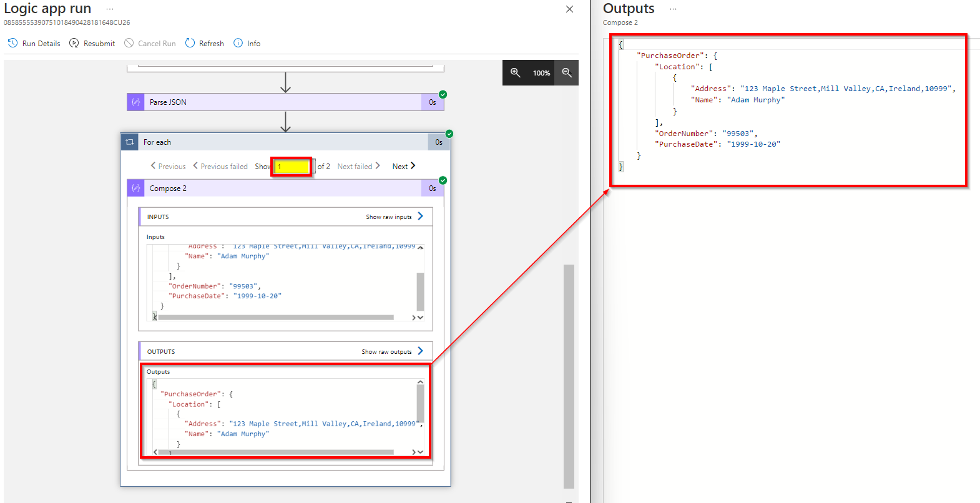
Task: Click "Location" line in Compose 2 Outputs box
Action: (195, 404)
